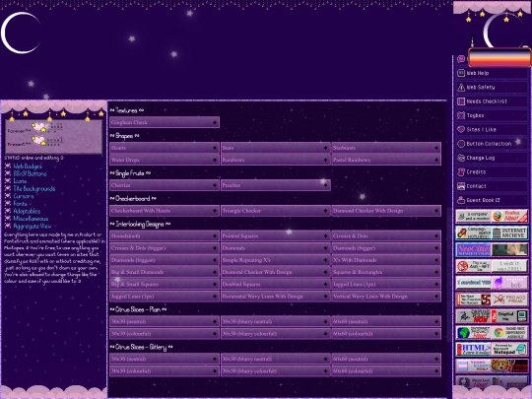532x399 pixels.
Task: Click the Change Log icon
Action: click(x=461, y=158)
